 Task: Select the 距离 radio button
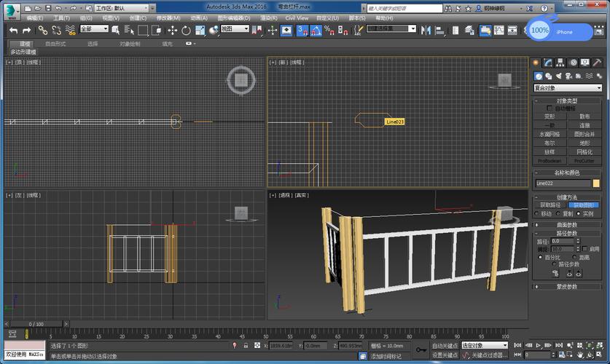(x=575, y=257)
